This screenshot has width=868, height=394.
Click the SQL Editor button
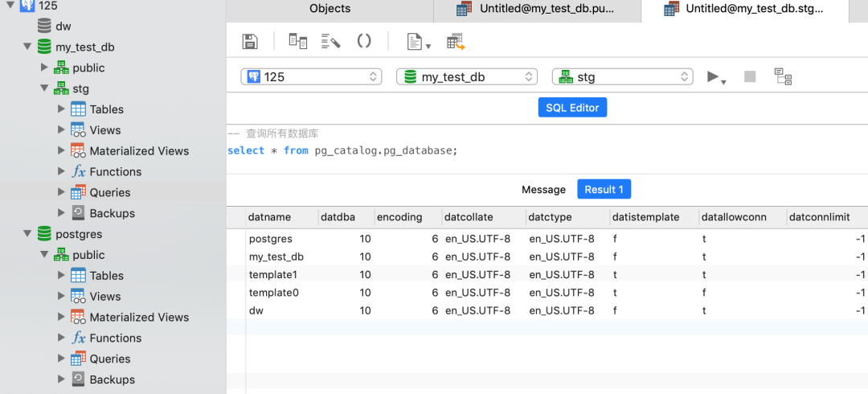tap(572, 108)
